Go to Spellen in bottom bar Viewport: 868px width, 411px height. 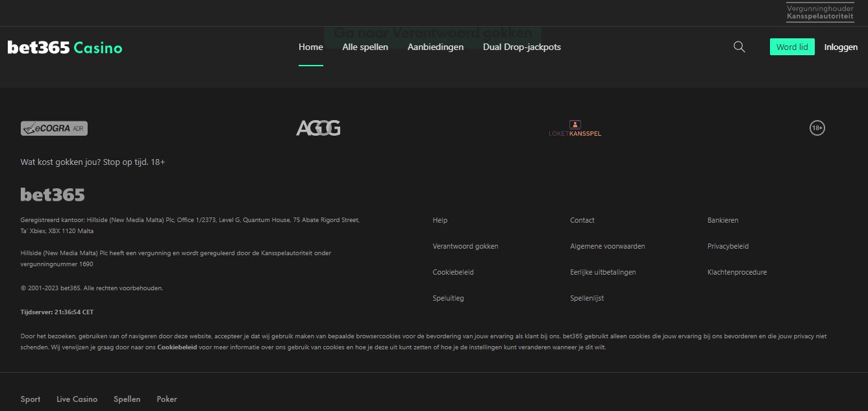(x=127, y=399)
